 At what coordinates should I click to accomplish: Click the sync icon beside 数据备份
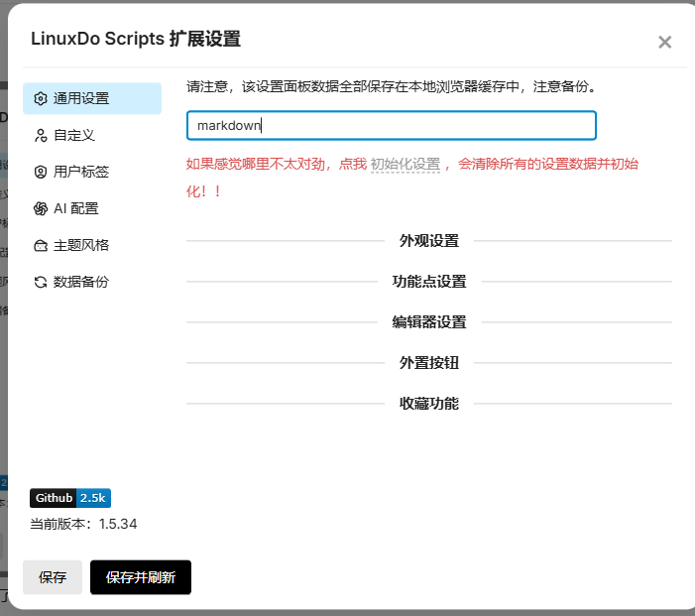[41, 282]
